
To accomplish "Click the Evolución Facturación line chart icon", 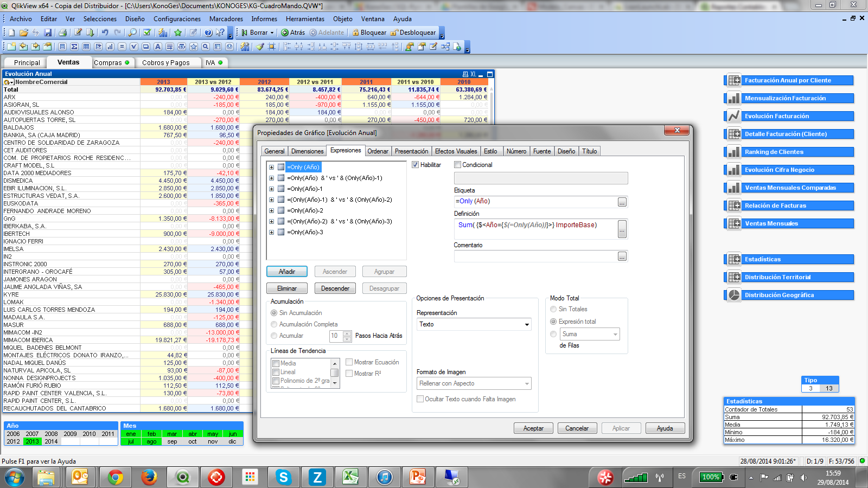I will coord(734,116).
